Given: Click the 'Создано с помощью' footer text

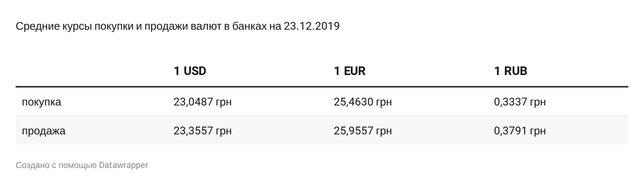Looking at the screenshot, I should (x=56, y=165).
